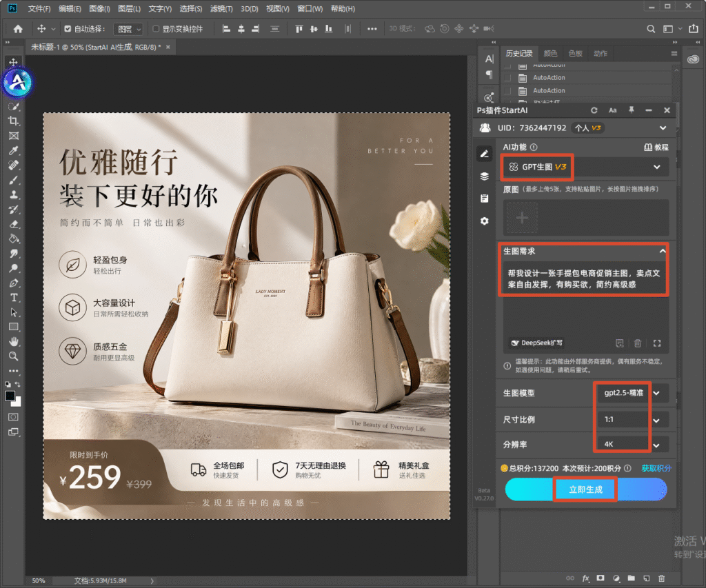Select the Frame tool
The image size is (706, 588).
click(14, 136)
